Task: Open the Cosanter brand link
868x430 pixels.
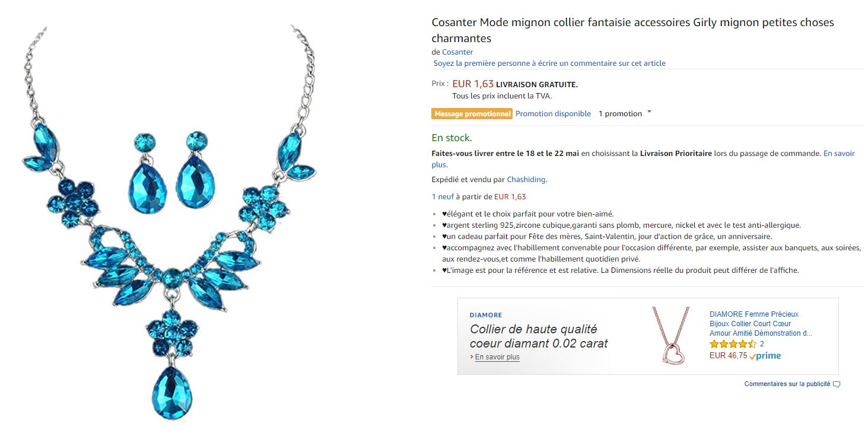Action: coord(457,52)
